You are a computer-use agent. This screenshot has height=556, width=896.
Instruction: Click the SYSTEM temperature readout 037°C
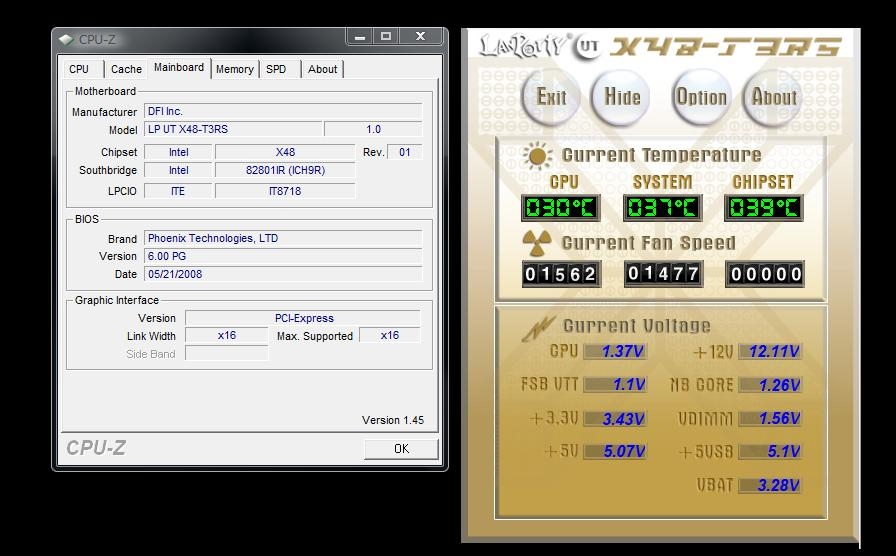tap(662, 208)
